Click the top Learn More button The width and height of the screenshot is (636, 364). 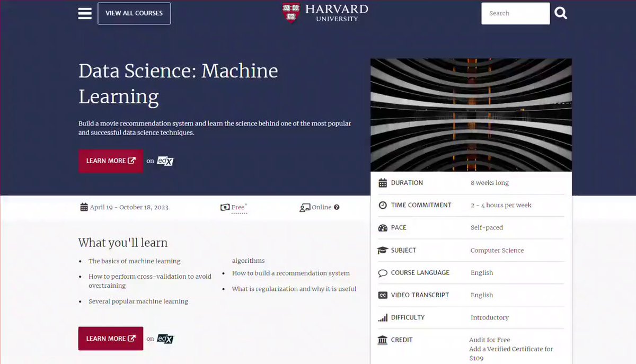[x=111, y=161]
